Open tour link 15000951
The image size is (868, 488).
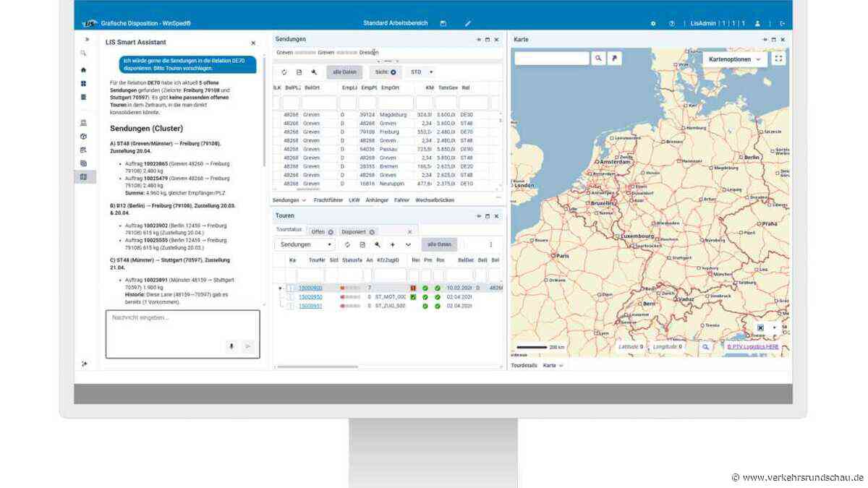click(x=311, y=306)
